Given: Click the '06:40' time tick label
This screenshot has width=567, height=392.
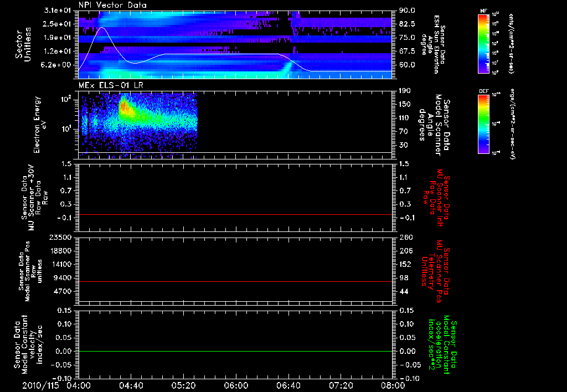Looking at the screenshot, I should pyautogui.click(x=288, y=385).
